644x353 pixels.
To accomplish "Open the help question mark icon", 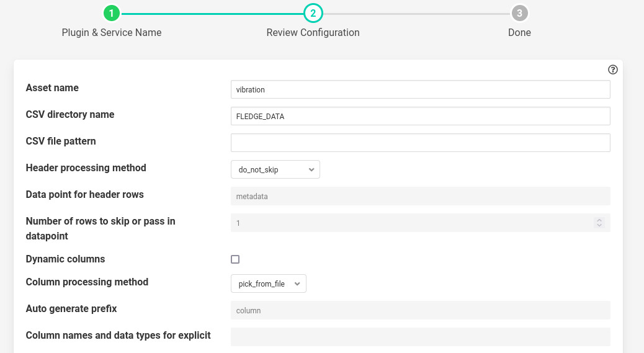I will (613, 69).
